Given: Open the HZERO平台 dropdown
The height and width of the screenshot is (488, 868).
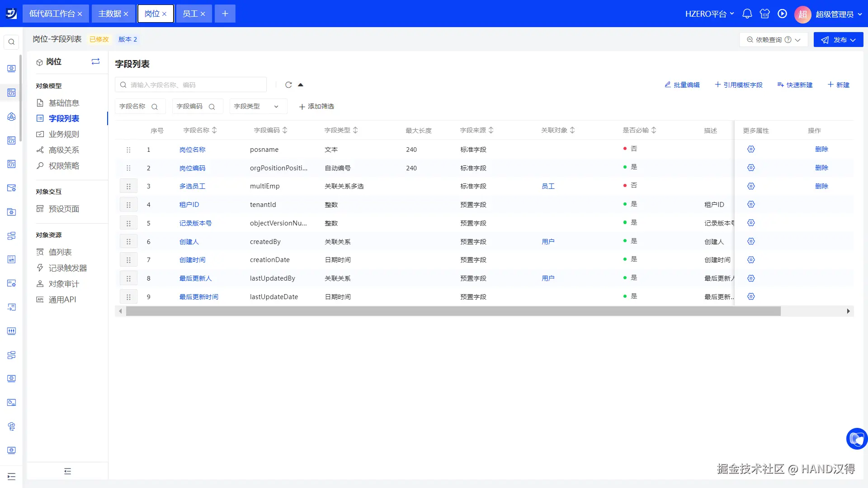Looking at the screenshot, I should (x=709, y=14).
